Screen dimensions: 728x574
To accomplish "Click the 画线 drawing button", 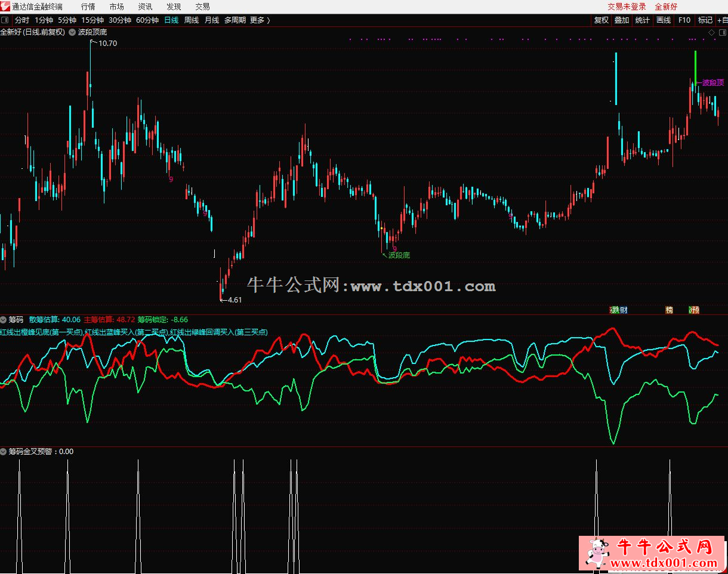I will 664,20.
